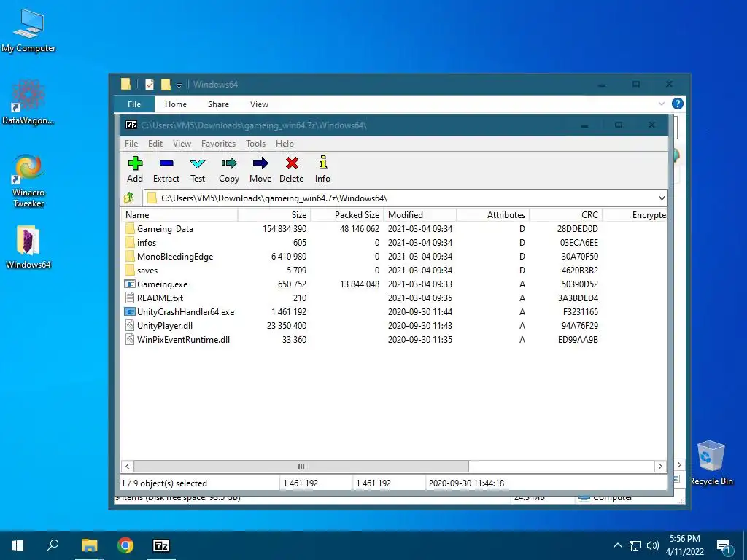The image size is (747, 560).
Task: Click the Move toolbar icon
Action: [260, 164]
